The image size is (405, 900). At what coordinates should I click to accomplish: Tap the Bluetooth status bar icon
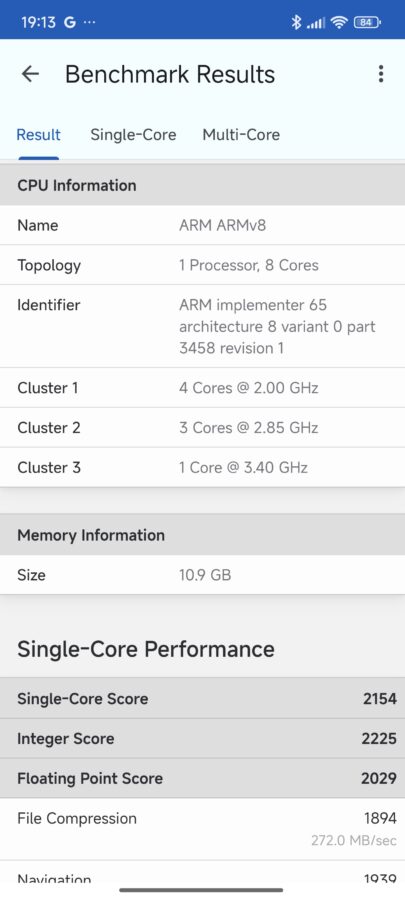click(x=296, y=22)
